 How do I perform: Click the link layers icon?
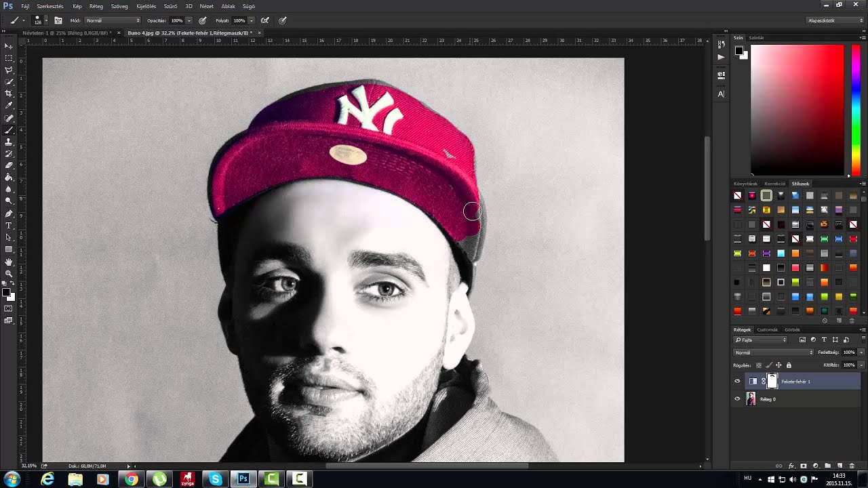(779, 466)
